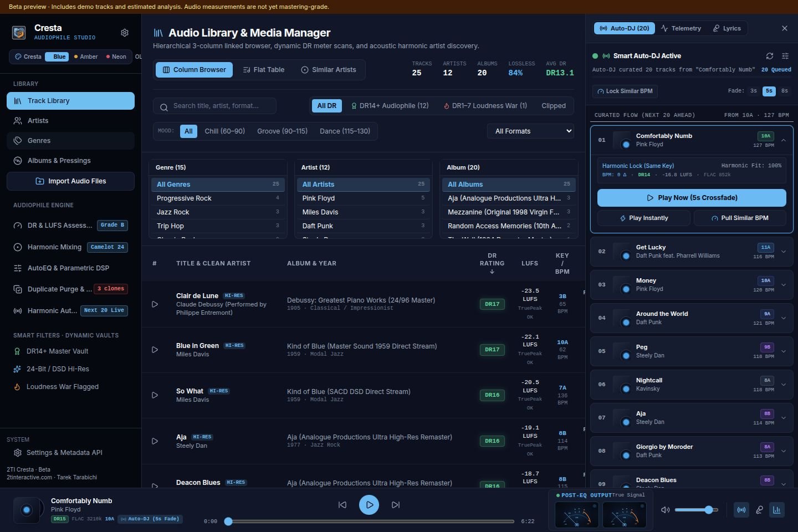
Task: Collapse the Comfortably Numb queue item
Action: click(x=784, y=140)
